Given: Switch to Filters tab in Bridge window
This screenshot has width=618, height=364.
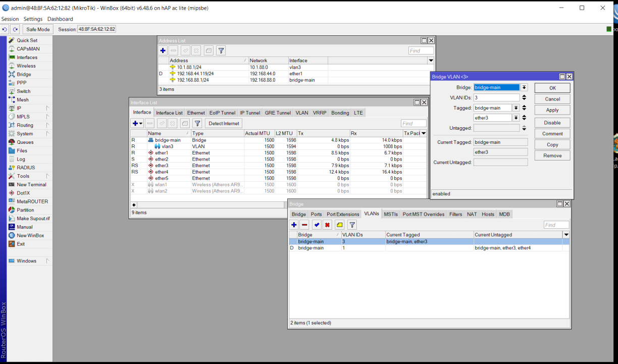Looking at the screenshot, I should (x=455, y=214).
